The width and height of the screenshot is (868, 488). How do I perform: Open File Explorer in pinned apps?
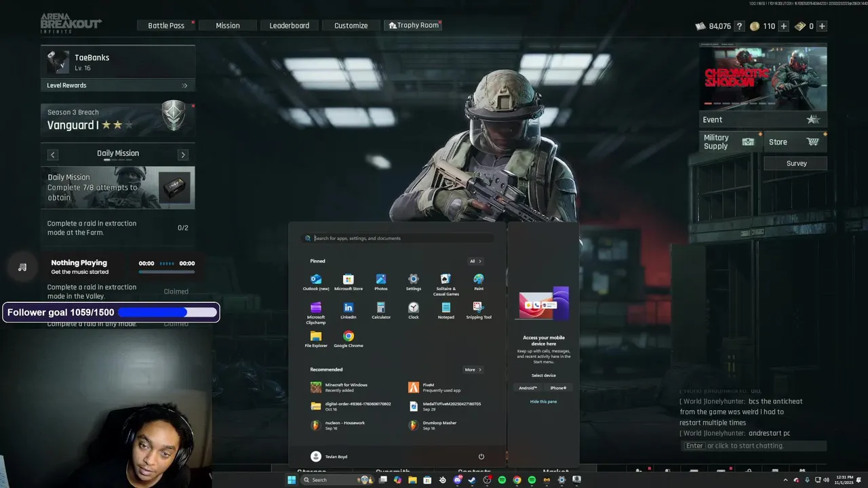pyautogui.click(x=316, y=339)
